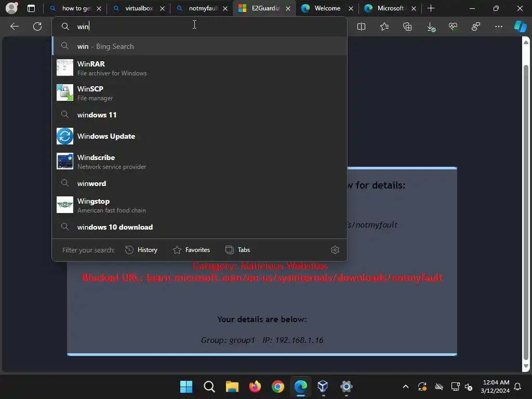This screenshot has width=532, height=399.
Task: Choose the Windscribe suggestion
Action: coord(199,162)
